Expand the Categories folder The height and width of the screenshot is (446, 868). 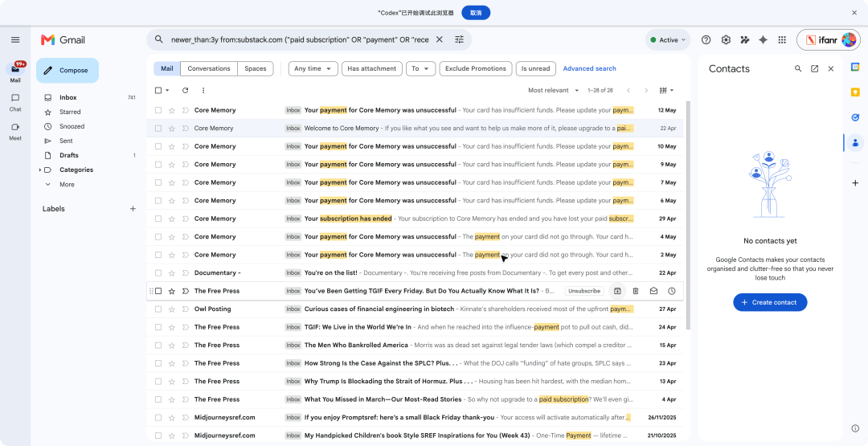(x=40, y=170)
